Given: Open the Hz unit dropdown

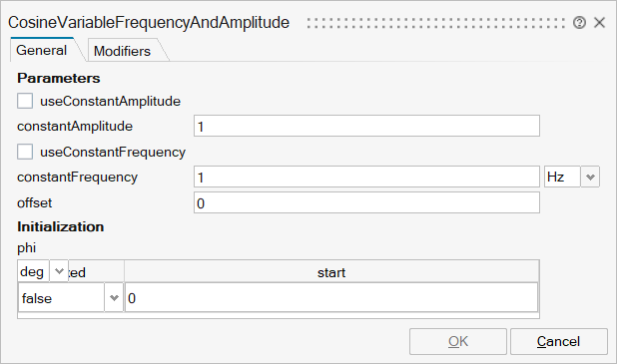Looking at the screenshot, I should (590, 177).
